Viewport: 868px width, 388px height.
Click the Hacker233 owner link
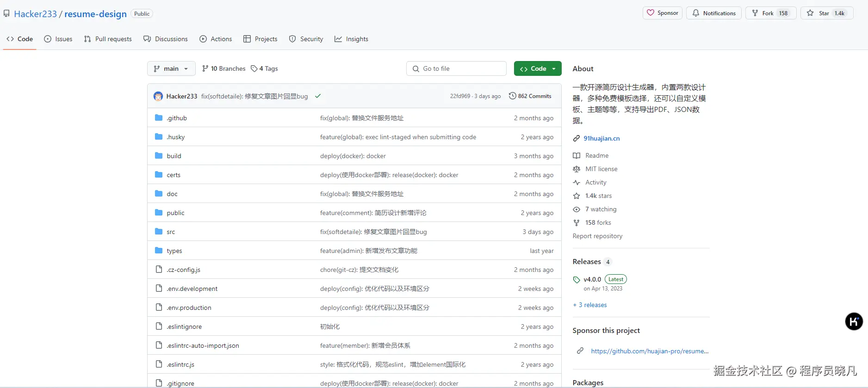pos(35,14)
